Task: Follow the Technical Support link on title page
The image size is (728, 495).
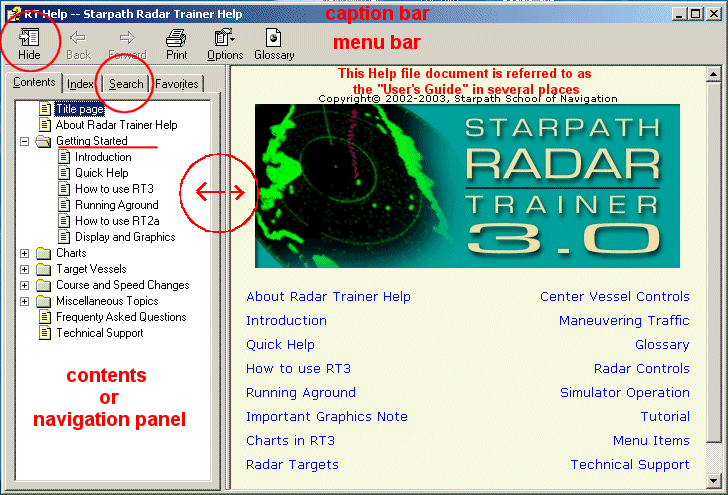Action: click(x=630, y=465)
